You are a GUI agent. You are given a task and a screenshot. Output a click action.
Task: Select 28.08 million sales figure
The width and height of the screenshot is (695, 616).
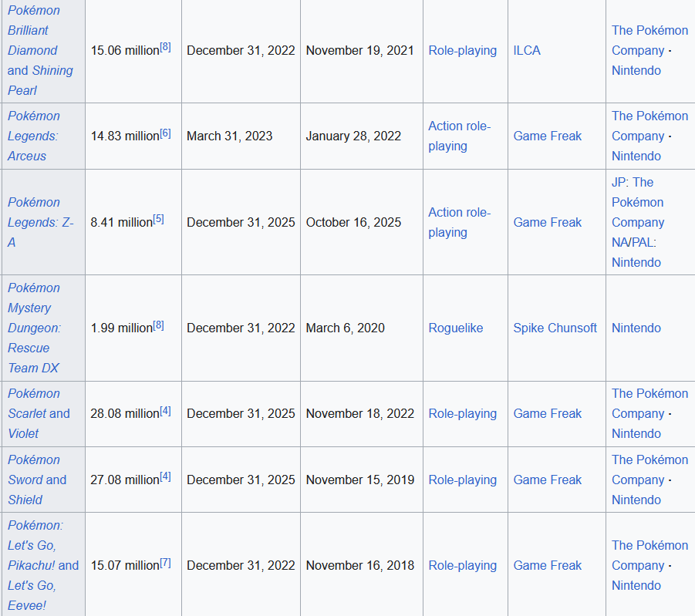click(125, 413)
